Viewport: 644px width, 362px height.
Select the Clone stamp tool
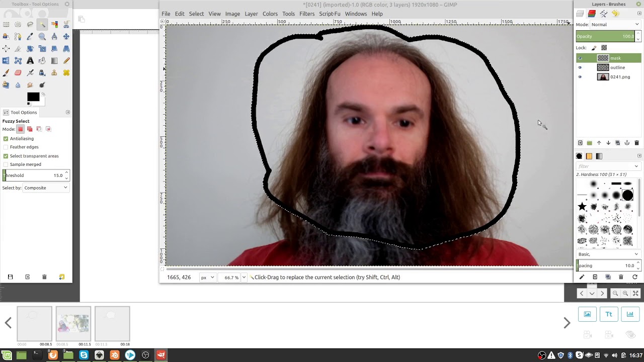pos(54,72)
